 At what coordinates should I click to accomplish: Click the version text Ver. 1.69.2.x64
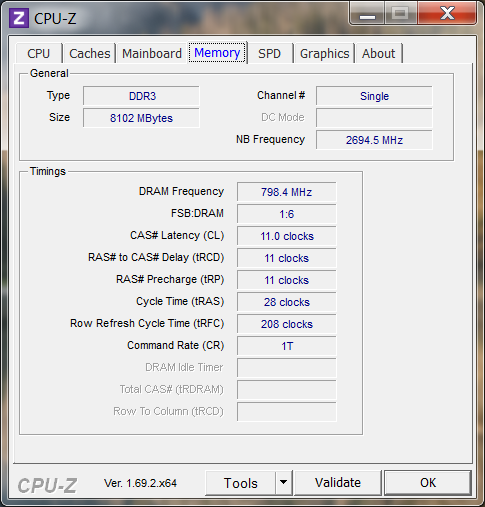[x=140, y=483]
